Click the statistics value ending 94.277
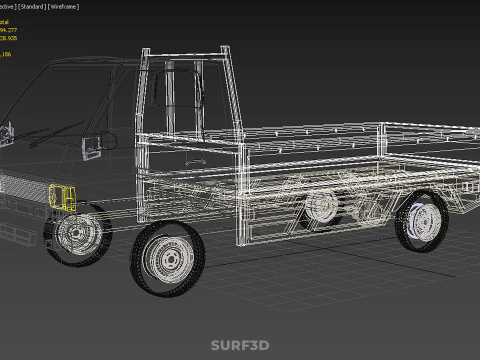 [9, 30]
